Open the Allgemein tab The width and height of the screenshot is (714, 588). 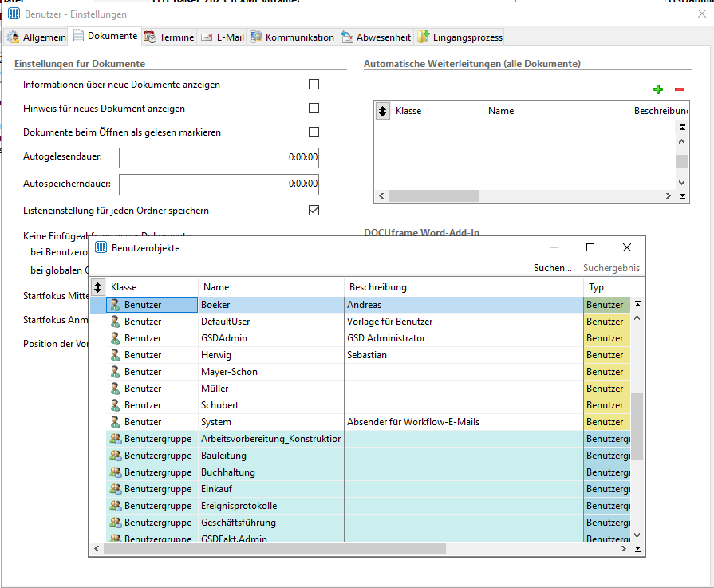click(37, 37)
